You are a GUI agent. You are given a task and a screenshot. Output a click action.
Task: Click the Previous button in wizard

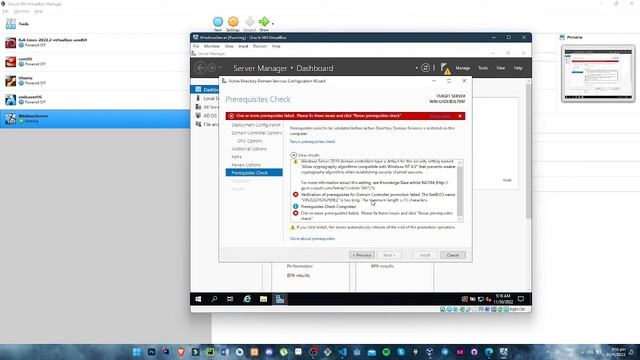pos(362,255)
